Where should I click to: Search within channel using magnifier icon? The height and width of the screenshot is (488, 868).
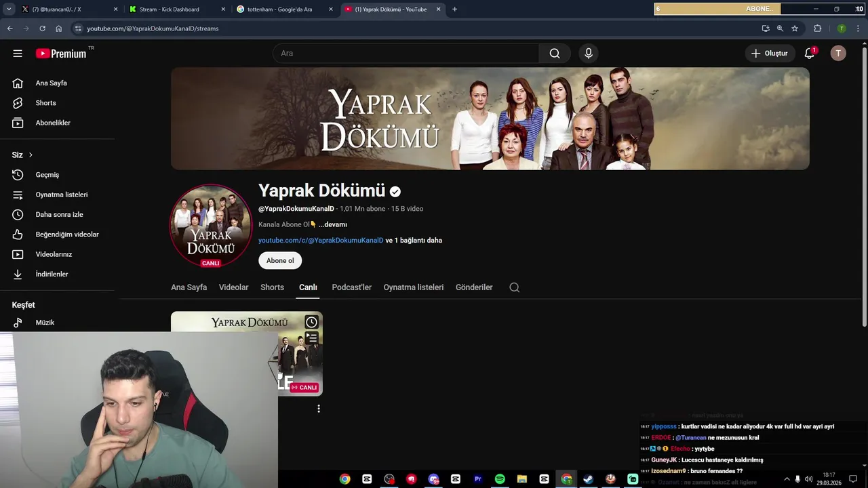coord(515,287)
